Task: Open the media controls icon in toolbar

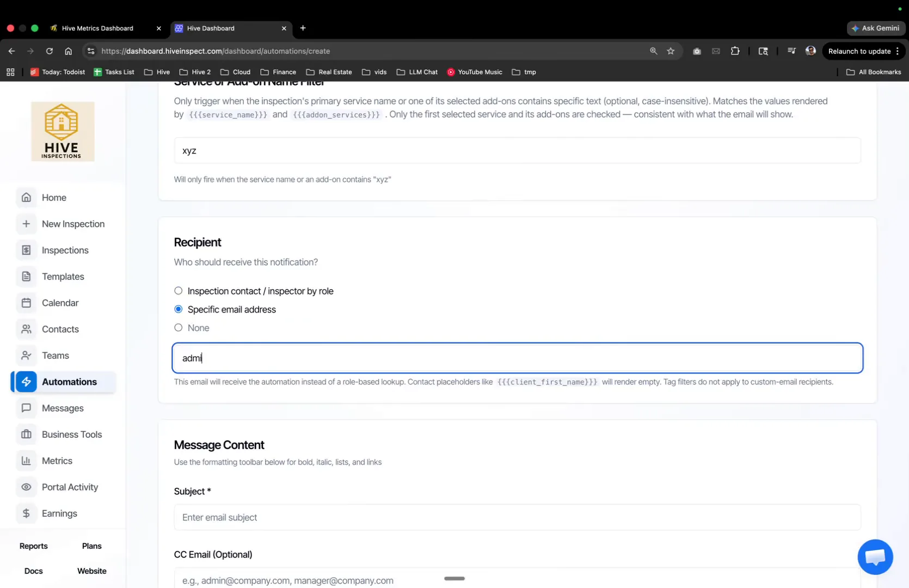Action: [x=791, y=51]
